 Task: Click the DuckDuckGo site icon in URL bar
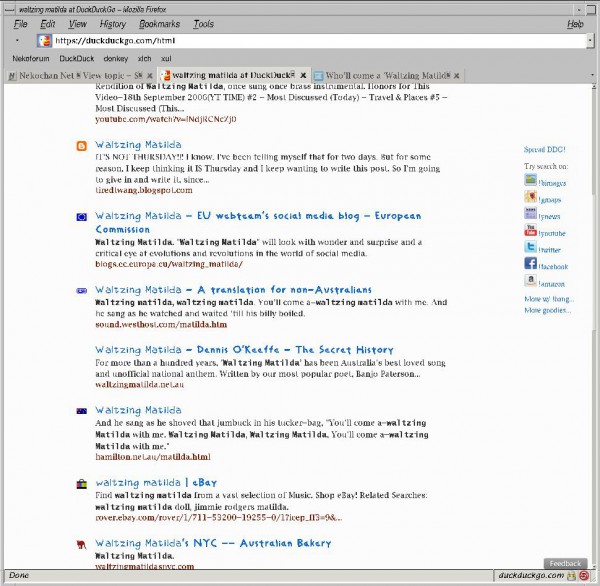tap(44, 41)
